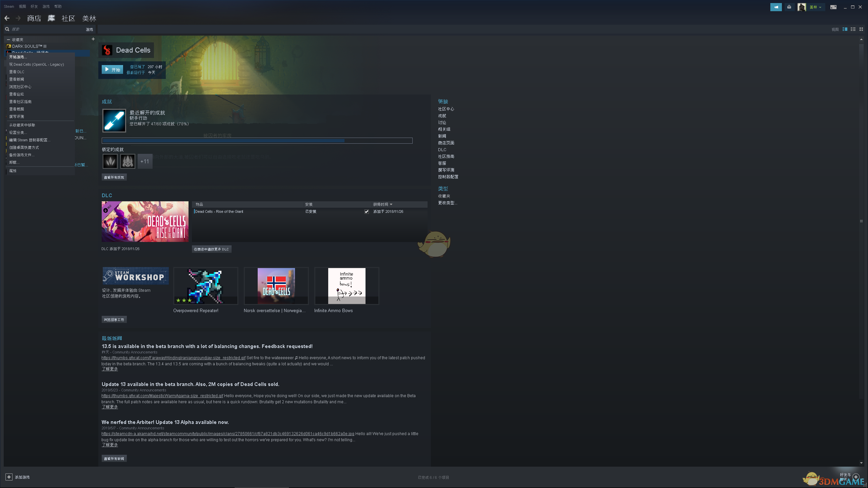This screenshot has height=488, width=868.
Task: Open the first 了解更多 news link
Action: [x=110, y=369]
